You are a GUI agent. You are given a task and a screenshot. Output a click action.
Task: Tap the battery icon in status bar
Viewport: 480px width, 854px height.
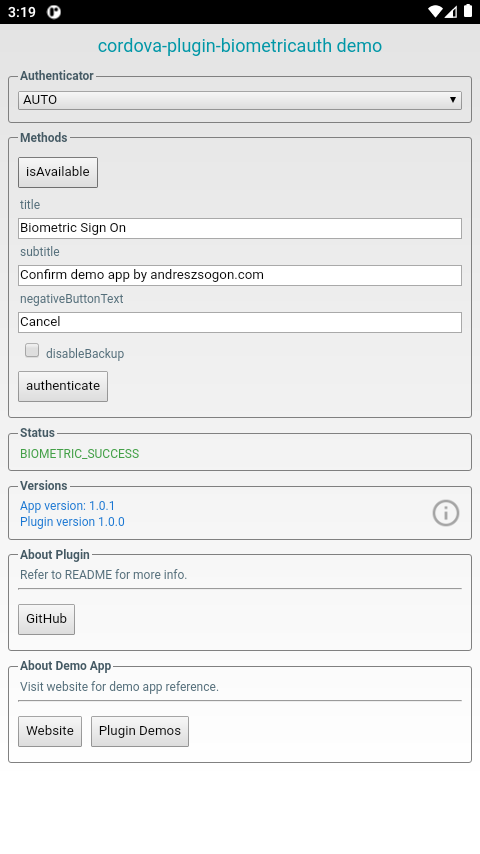(x=467, y=11)
